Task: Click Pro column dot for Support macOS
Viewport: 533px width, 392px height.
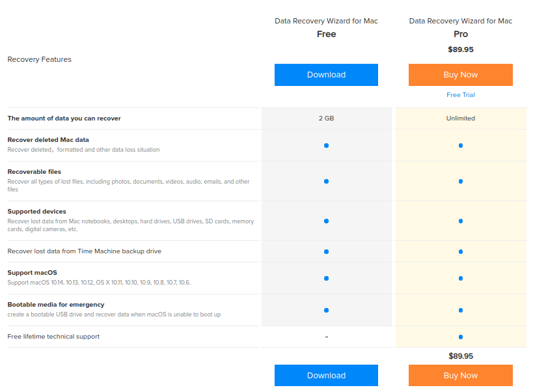Action: pyautogui.click(x=460, y=278)
